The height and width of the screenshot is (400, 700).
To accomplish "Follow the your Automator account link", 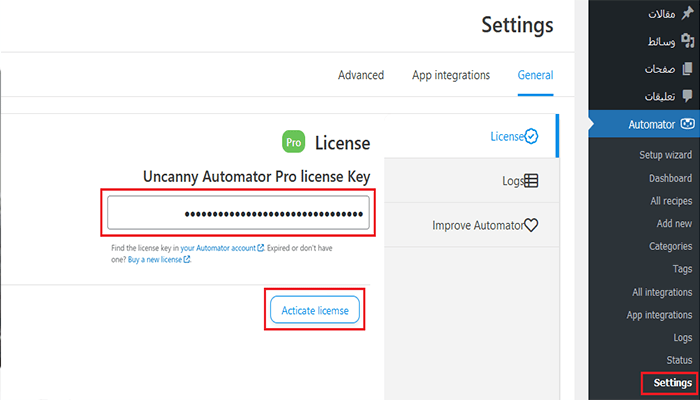I will pos(218,248).
